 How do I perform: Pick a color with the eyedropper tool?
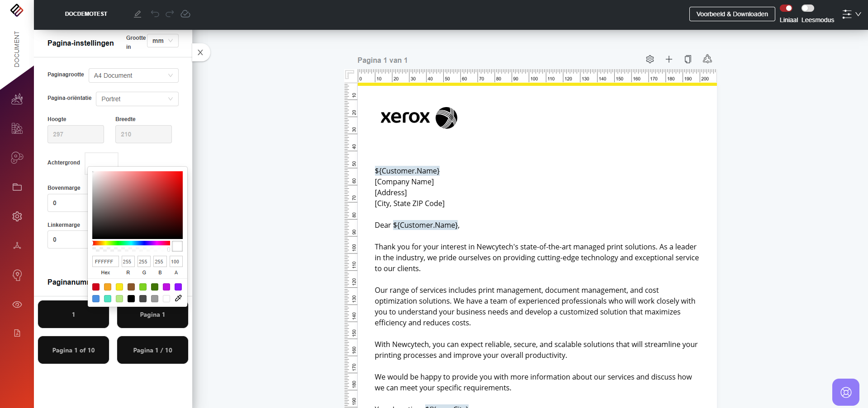tap(178, 298)
